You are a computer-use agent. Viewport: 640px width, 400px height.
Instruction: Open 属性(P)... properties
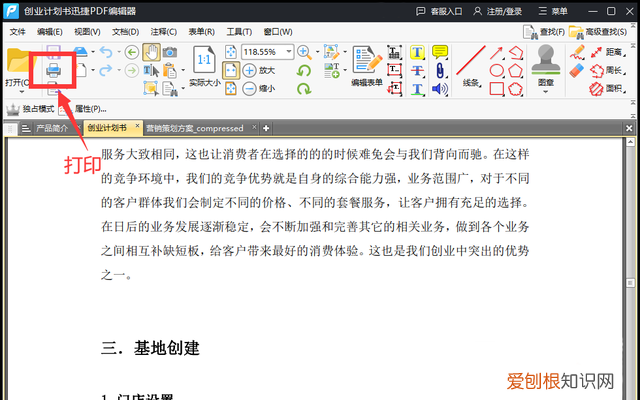pos(83,109)
